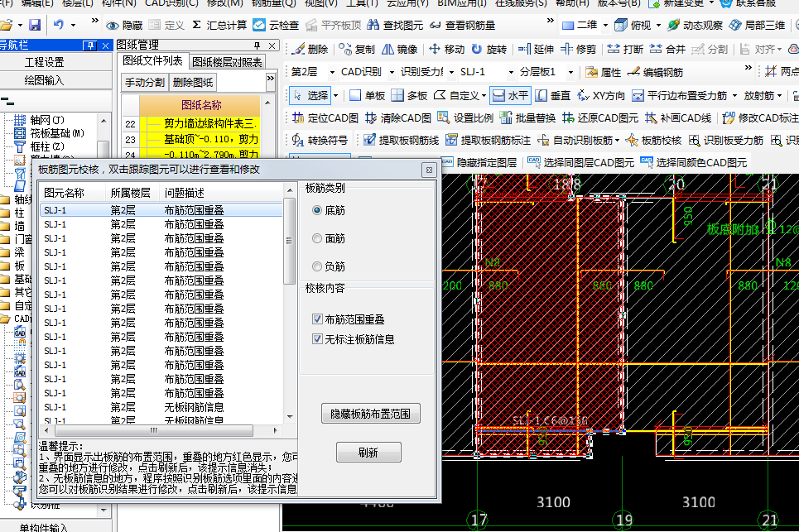Image resolution: width=799 pixels, height=532 pixels.
Task: Click the 隐藏板筋布置范围 button
Action: [x=370, y=413]
